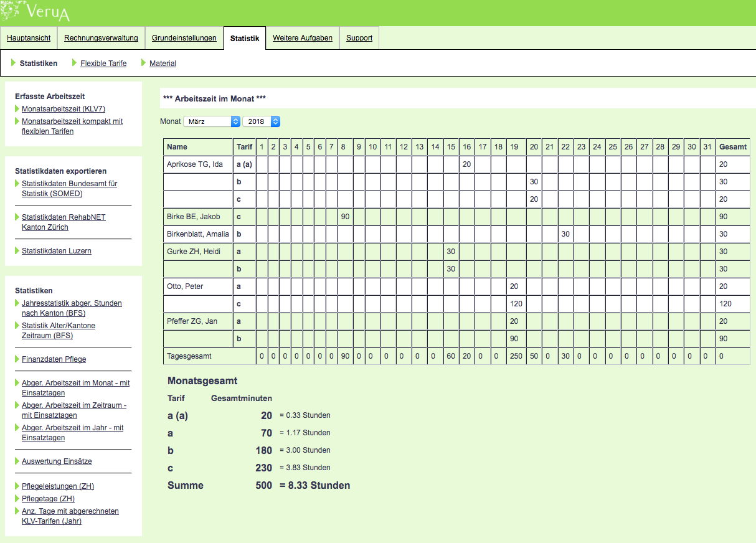Click green arrow next to Finanzdaten Pflege
The width and height of the screenshot is (756, 543).
pos(16,359)
